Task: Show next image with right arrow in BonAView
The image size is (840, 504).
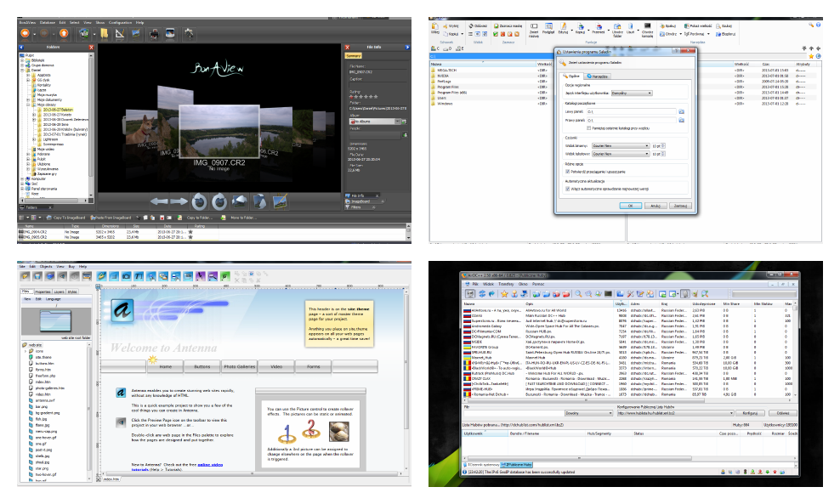Action: point(179,201)
